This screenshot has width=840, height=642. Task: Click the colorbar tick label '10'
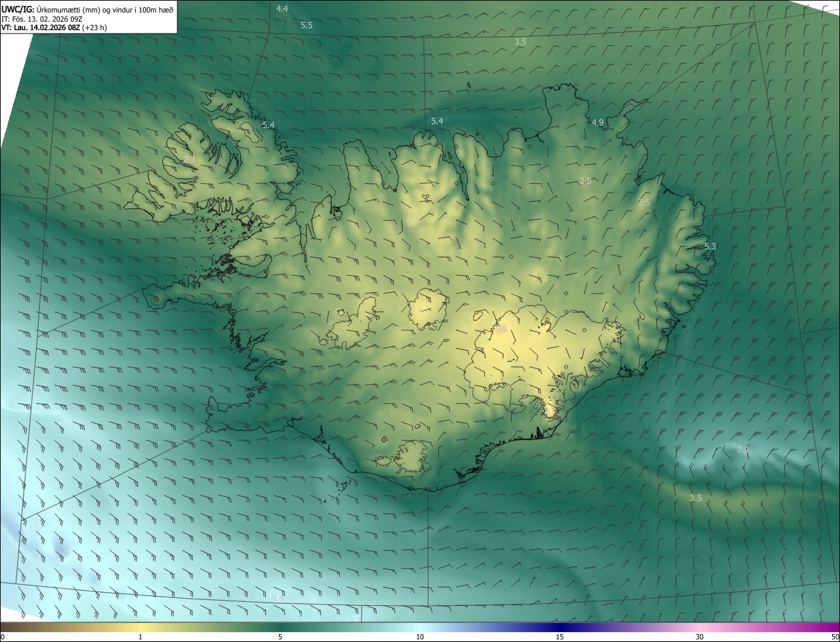click(420, 637)
